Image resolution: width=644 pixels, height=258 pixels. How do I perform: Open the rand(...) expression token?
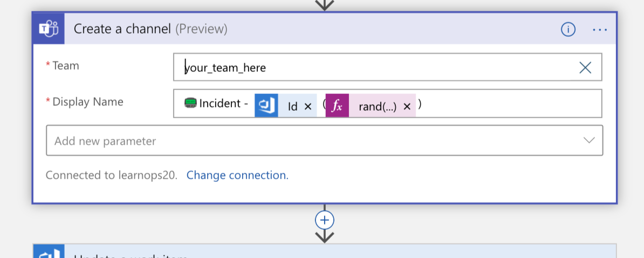(x=377, y=106)
